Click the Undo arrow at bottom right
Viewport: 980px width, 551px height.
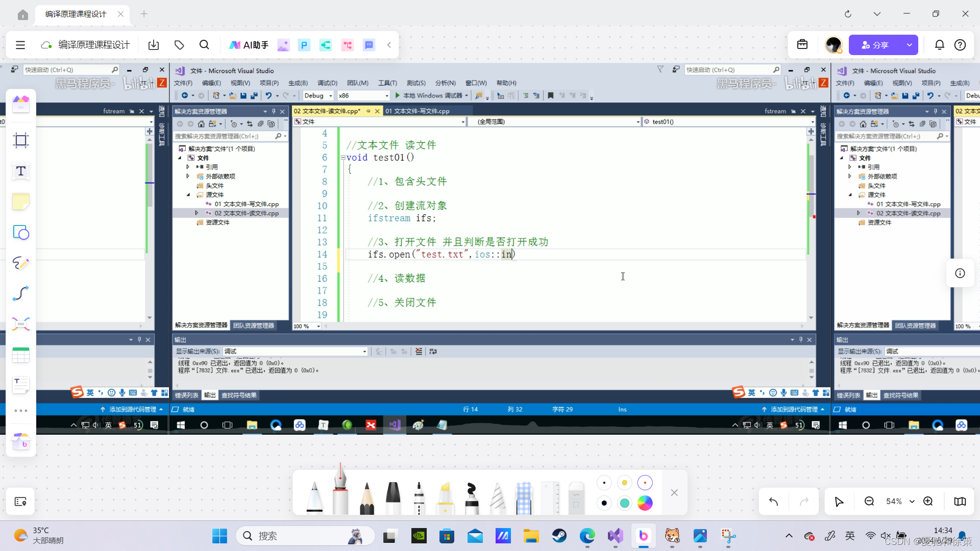(773, 502)
